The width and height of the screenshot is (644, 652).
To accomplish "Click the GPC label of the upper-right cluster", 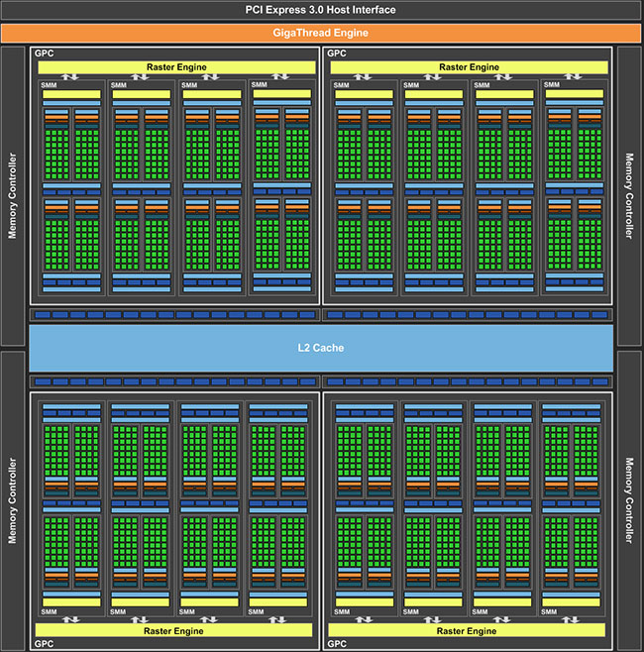I will [337, 54].
